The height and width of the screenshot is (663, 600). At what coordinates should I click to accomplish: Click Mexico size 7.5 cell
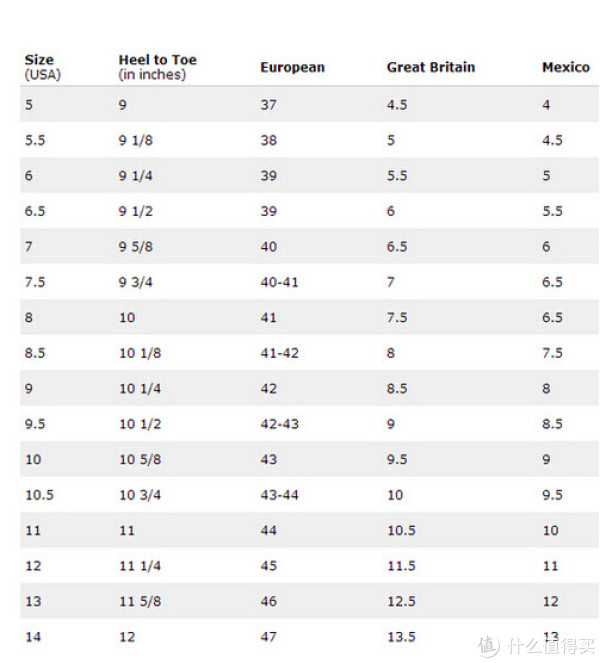coord(552,353)
